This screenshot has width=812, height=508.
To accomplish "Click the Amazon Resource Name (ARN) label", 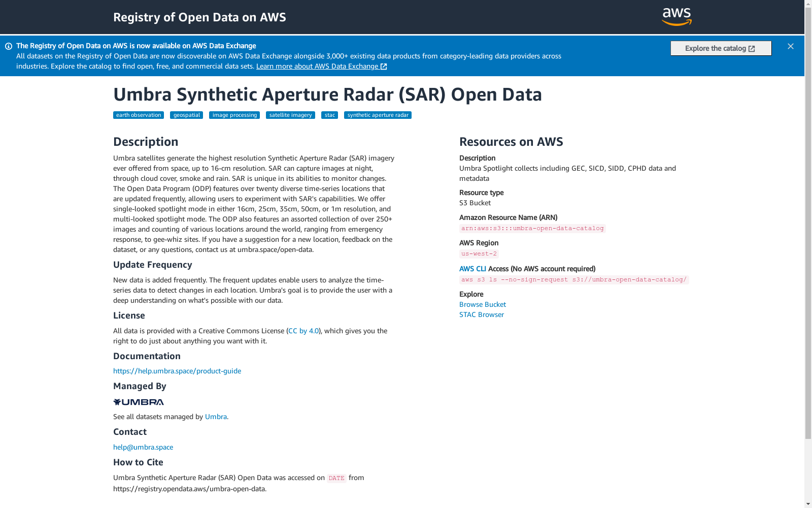I will [508, 217].
